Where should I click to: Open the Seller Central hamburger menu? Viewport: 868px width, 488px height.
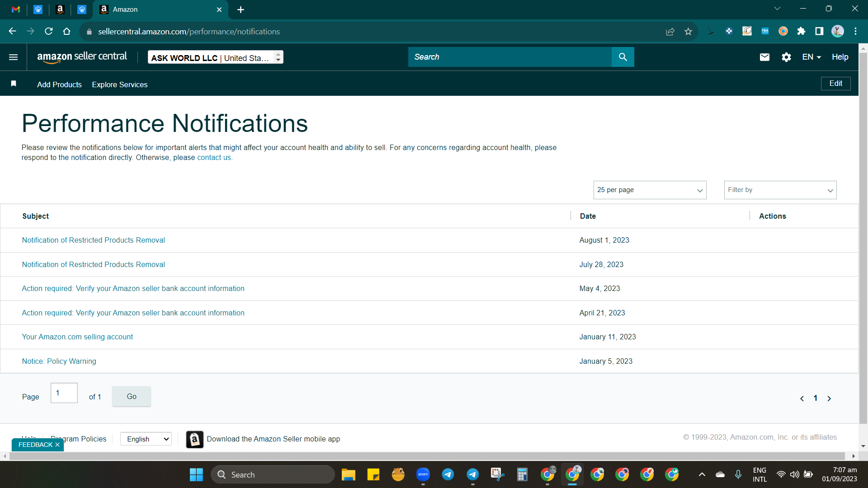tap(13, 57)
